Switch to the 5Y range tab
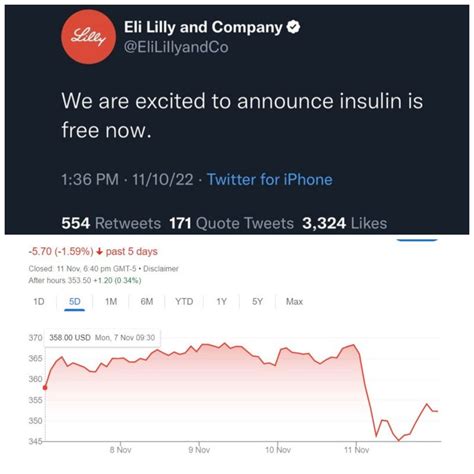This screenshot has width=474, height=474. (257, 302)
